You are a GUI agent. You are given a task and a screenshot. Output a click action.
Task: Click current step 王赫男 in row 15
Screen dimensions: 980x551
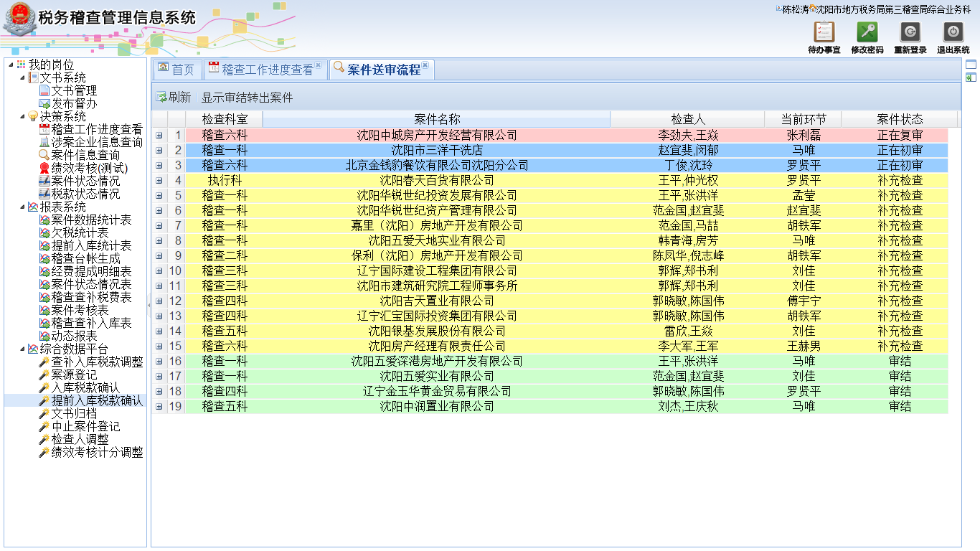point(804,347)
